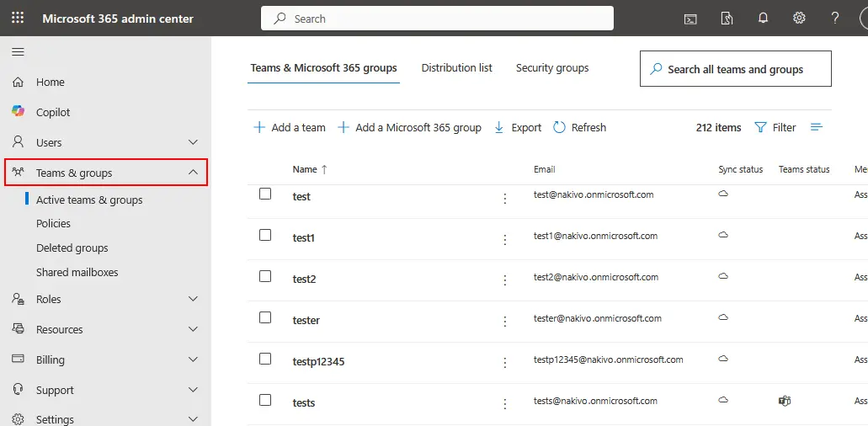Click Add a team button

[x=289, y=127]
